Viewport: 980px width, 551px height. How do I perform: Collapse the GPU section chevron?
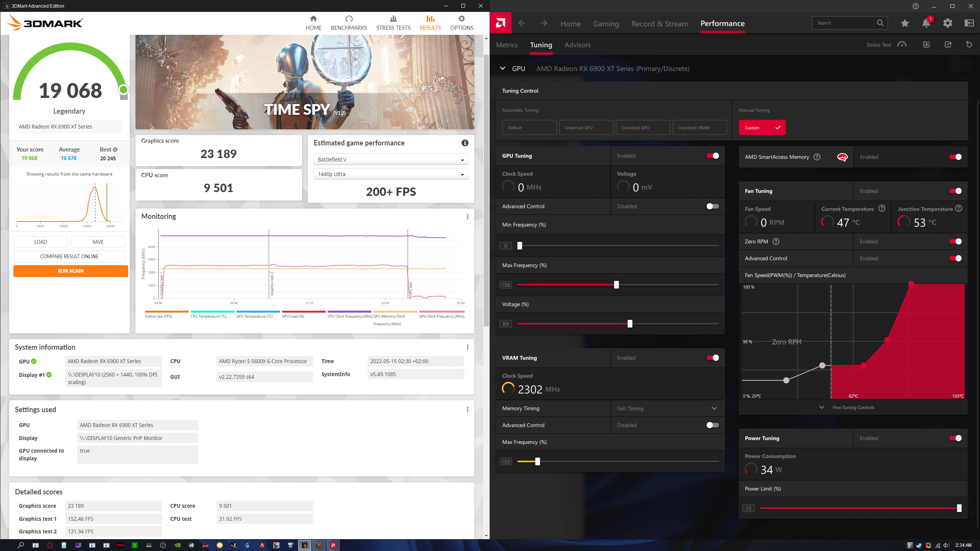[502, 68]
